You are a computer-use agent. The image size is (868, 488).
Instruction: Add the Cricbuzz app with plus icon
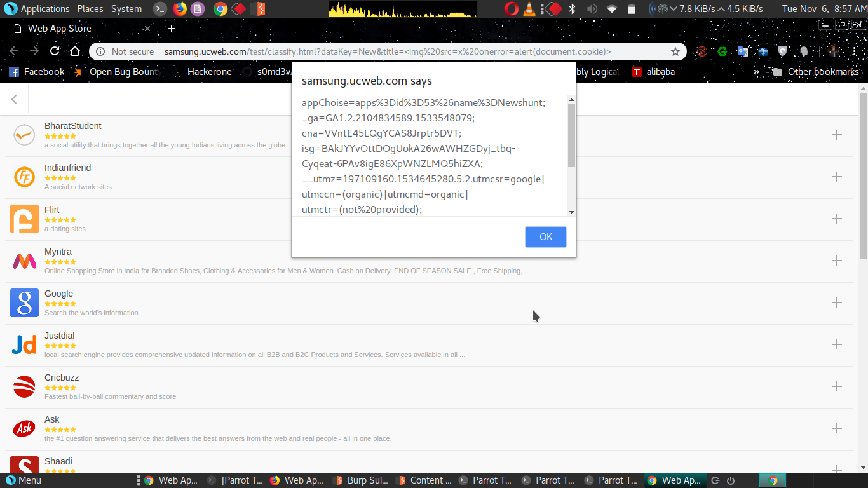837,386
